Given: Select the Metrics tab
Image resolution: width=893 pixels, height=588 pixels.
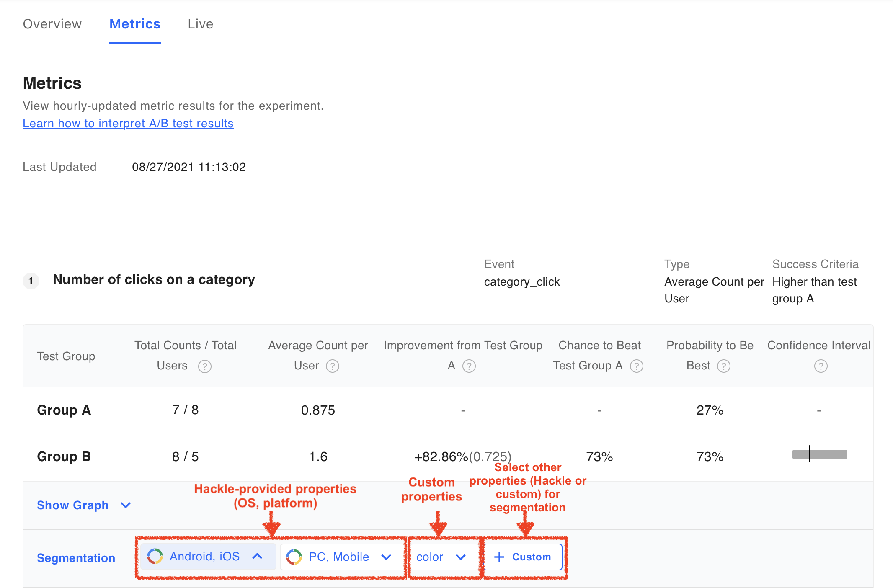Looking at the screenshot, I should (135, 24).
